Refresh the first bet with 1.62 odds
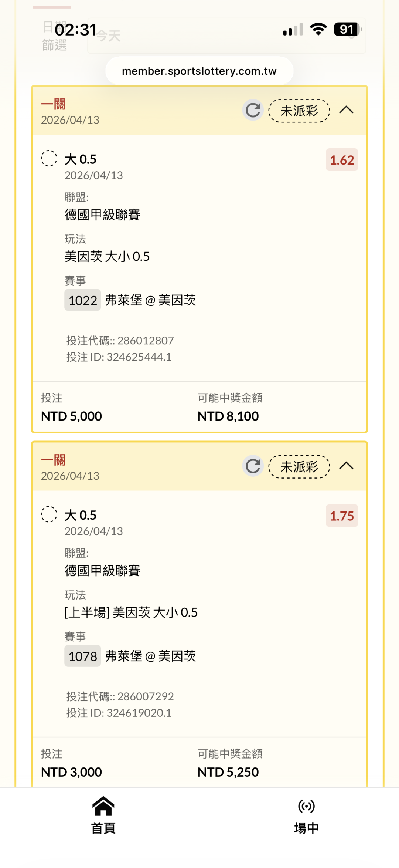The width and height of the screenshot is (399, 868). (x=253, y=110)
